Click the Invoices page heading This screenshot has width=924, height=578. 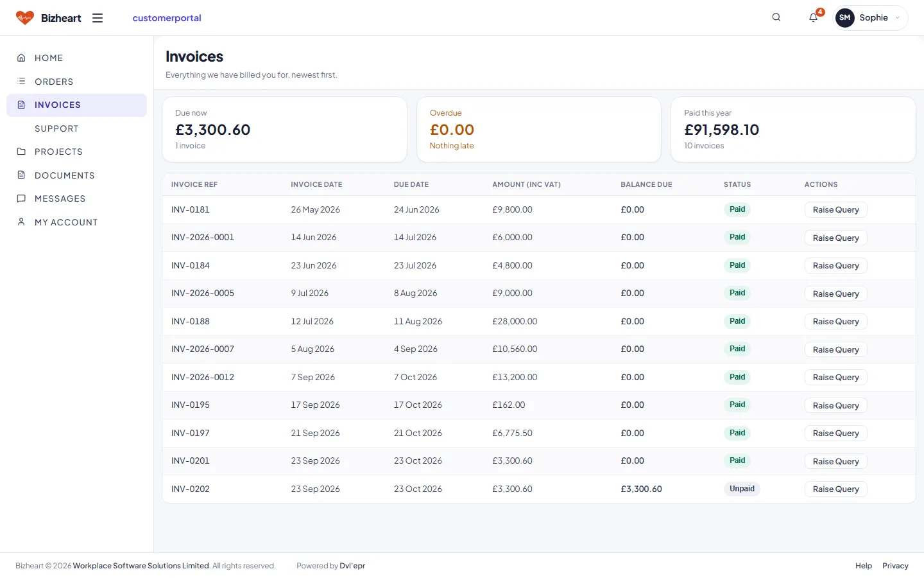[194, 57]
